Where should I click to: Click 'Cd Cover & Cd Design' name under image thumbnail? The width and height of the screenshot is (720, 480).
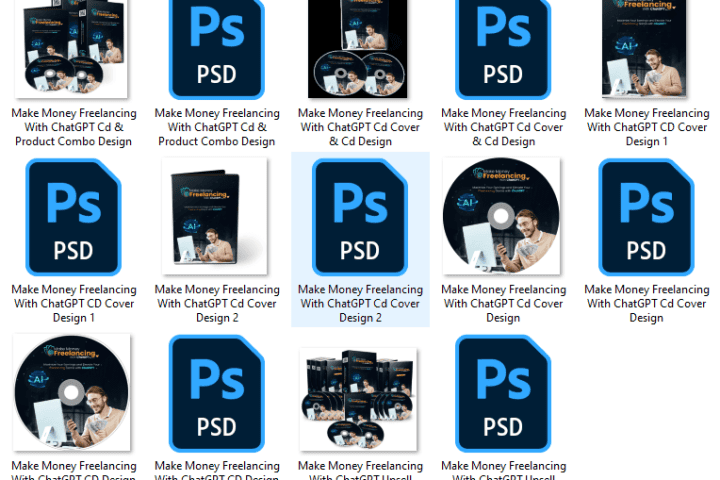tap(360, 127)
